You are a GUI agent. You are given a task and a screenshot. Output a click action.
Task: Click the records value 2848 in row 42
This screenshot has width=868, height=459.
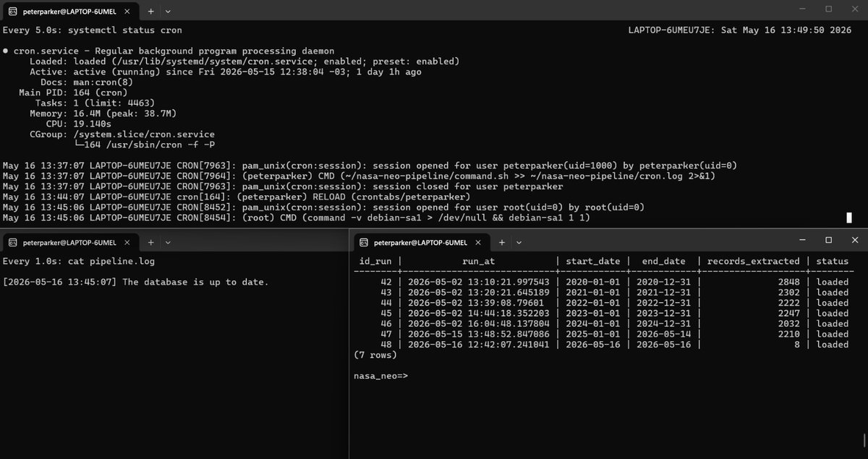tap(788, 282)
